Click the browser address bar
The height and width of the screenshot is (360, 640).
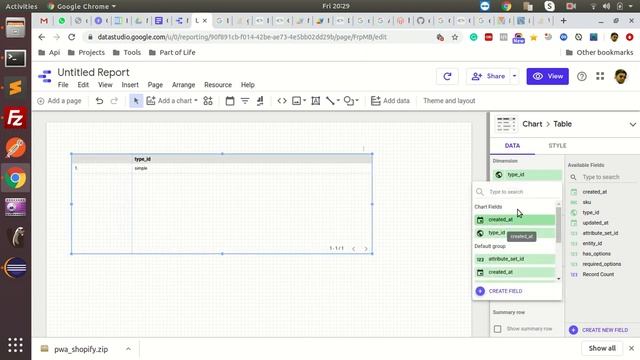261,37
